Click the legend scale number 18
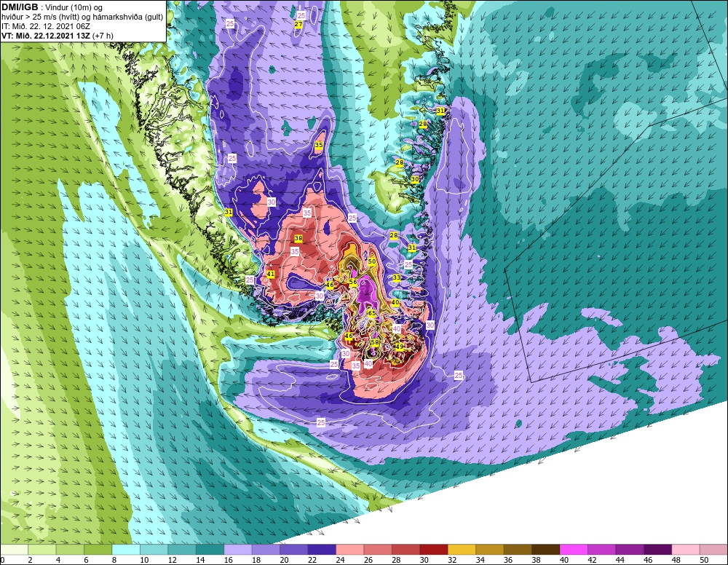 pos(256,561)
